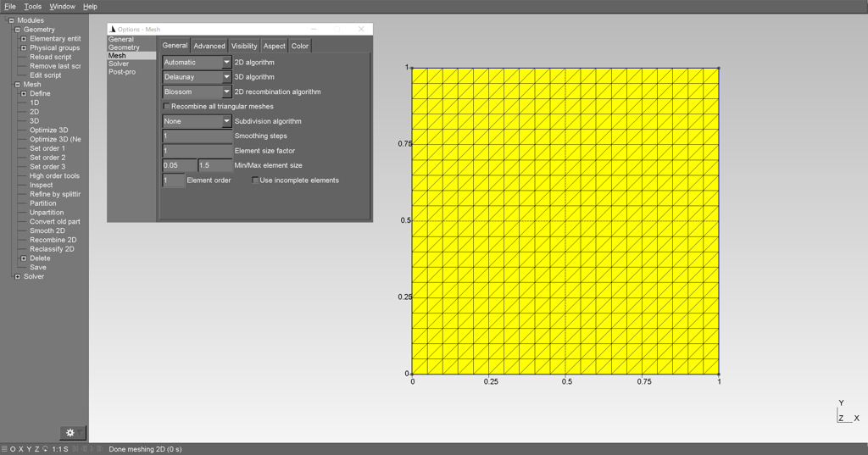Open the 2D algorithm dropdown
Viewport: 868px width, 455px height.
point(197,63)
